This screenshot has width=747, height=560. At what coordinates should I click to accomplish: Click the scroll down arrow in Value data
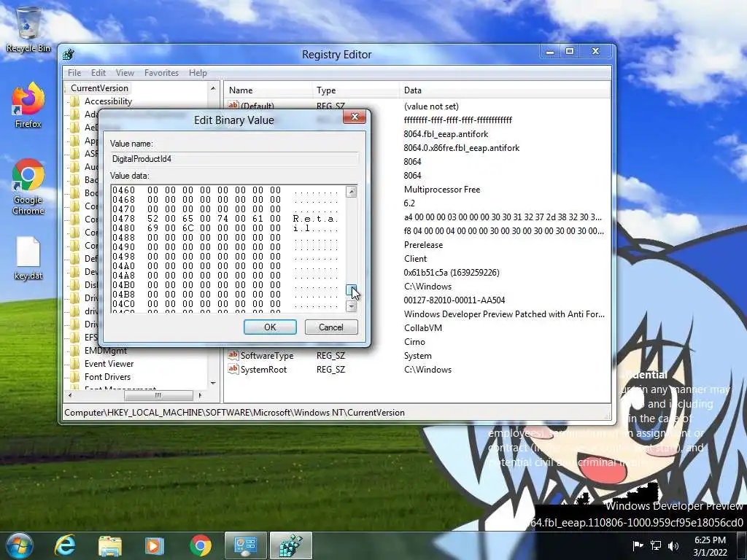[351, 306]
